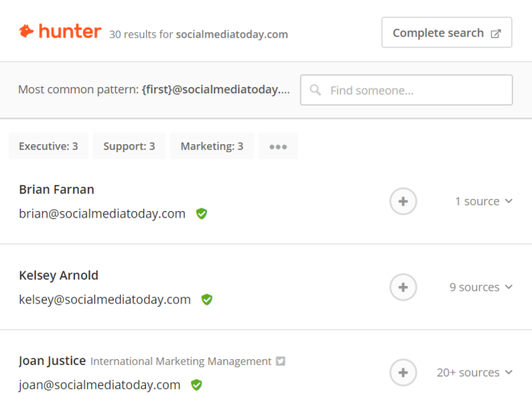Viewport: 532px width, 414px height.
Task: Click verified shield beside brian@socialmediatoday.com
Action: pyautogui.click(x=202, y=213)
